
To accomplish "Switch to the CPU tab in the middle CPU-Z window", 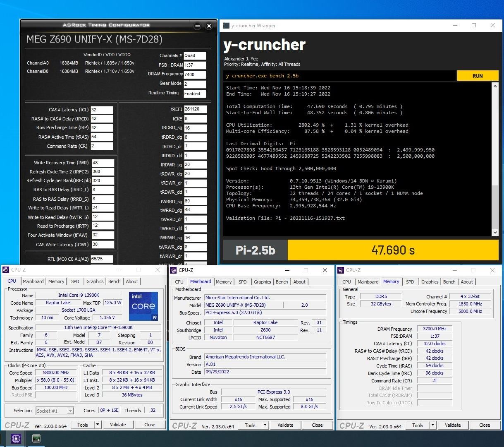I will pyautogui.click(x=179, y=282).
